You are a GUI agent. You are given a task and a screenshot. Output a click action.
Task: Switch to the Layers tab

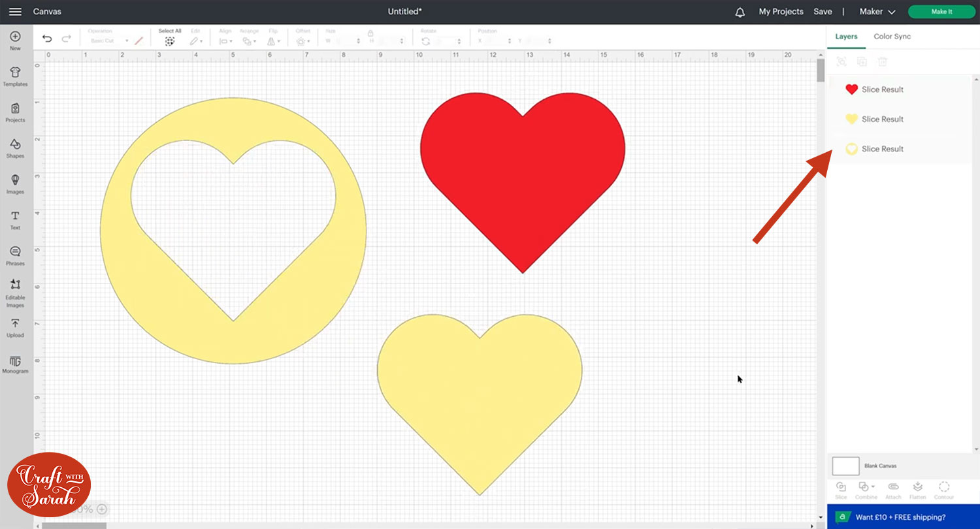(x=846, y=37)
